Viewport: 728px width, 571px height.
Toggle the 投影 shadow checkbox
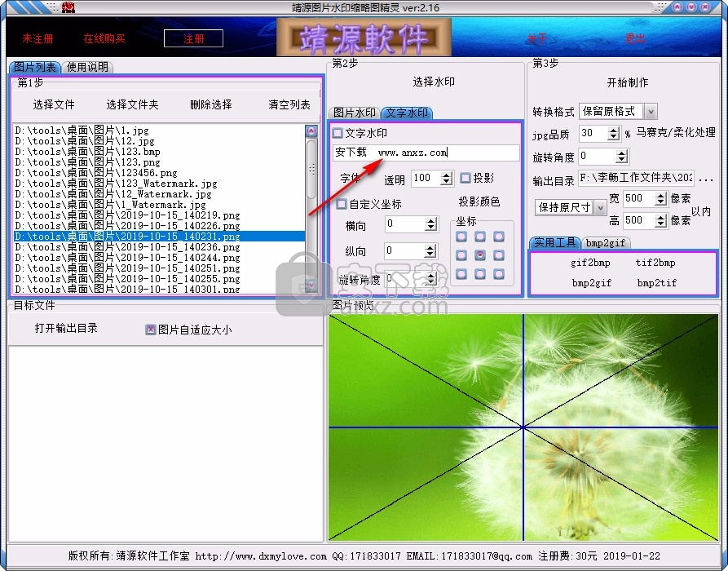(x=465, y=178)
